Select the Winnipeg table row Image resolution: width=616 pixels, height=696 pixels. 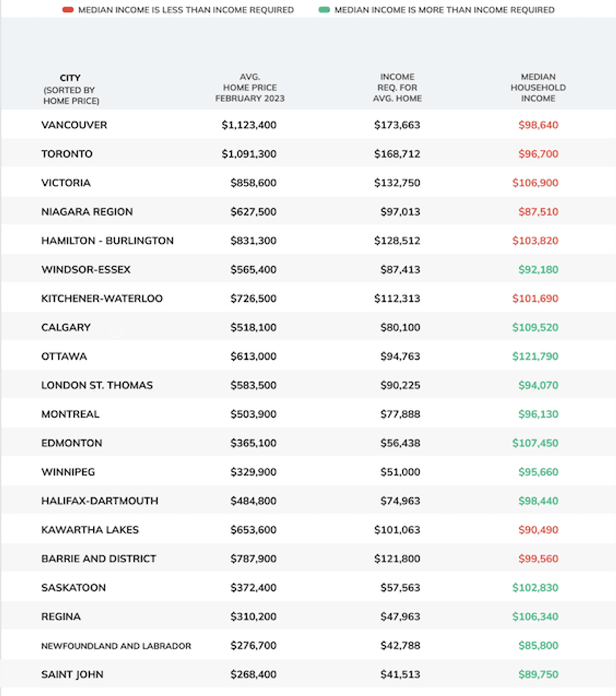point(308,472)
